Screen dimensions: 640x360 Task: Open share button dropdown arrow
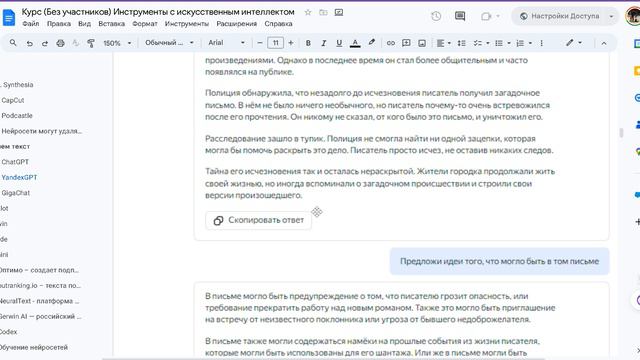611,16
